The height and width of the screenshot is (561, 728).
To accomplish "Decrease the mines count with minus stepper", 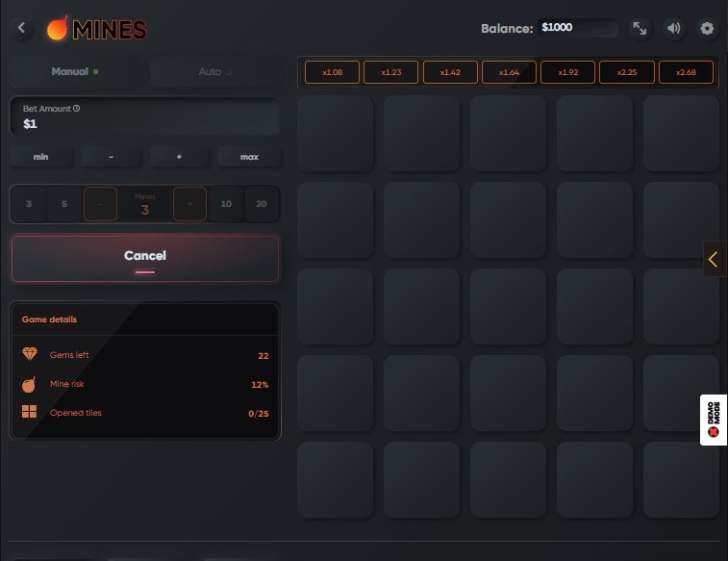I will click(x=100, y=204).
